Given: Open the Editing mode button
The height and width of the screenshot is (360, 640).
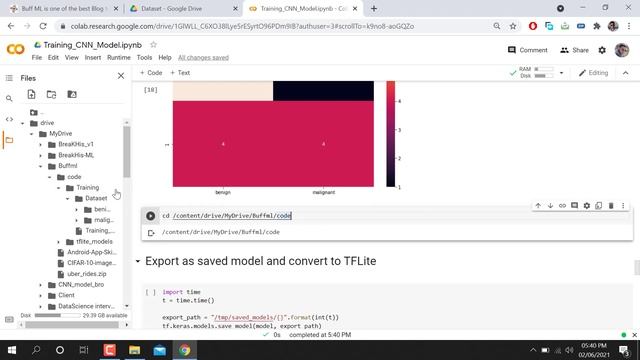Looking at the screenshot, I should point(593,73).
